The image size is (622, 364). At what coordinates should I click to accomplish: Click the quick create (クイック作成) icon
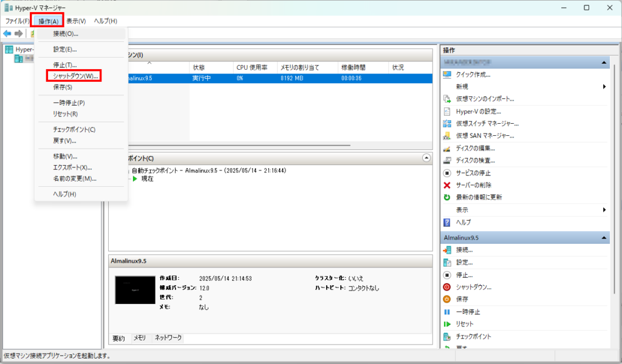447,75
